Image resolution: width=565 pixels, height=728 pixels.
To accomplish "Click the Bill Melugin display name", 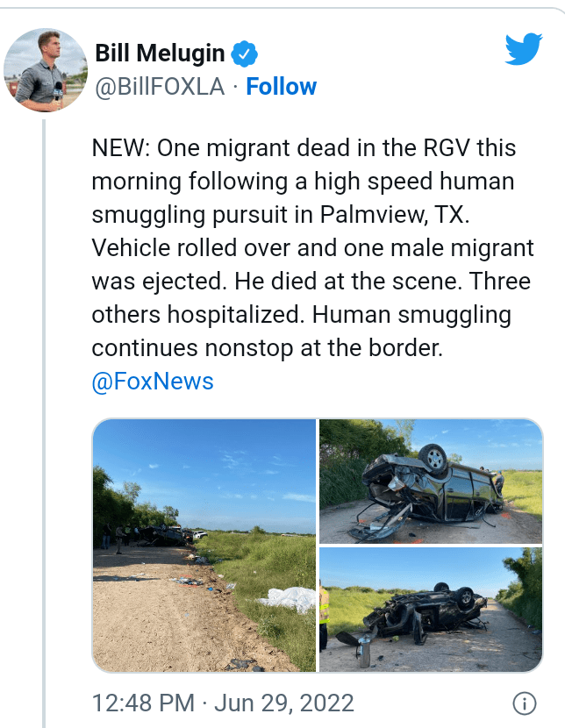I will pos(159,54).
